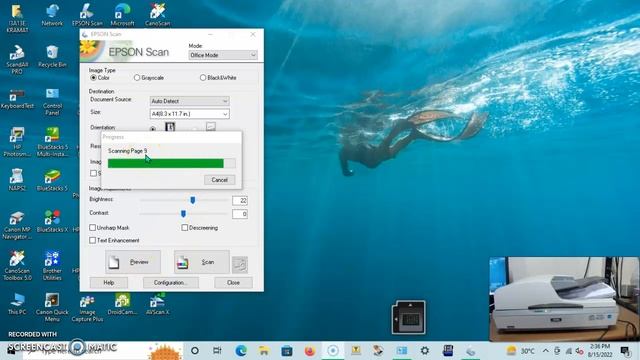Open the EPSON Scan desktop shortcut
Viewport: 640px width, 360px height.
pos(87,15)
